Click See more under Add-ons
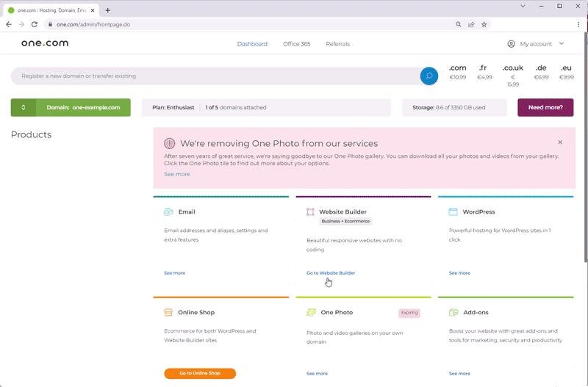 pyautogui.click(x=459, y=374)
